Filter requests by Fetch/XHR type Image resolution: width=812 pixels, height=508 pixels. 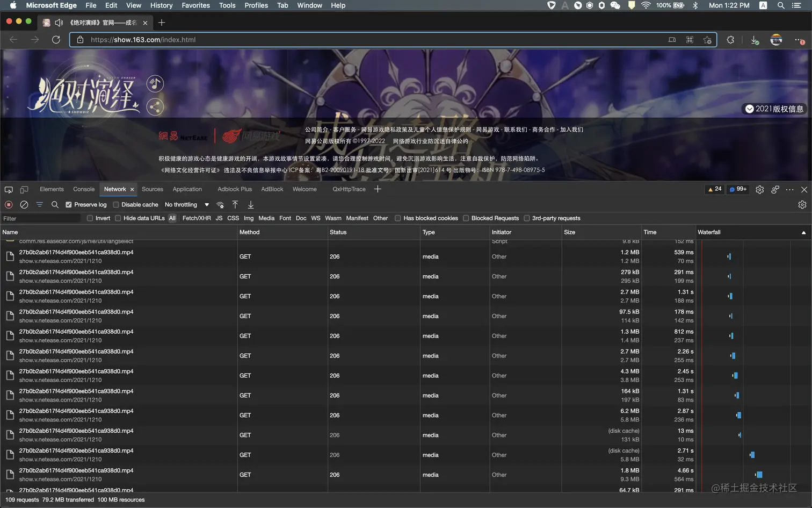pyautogui.click(x=197, y=218)
